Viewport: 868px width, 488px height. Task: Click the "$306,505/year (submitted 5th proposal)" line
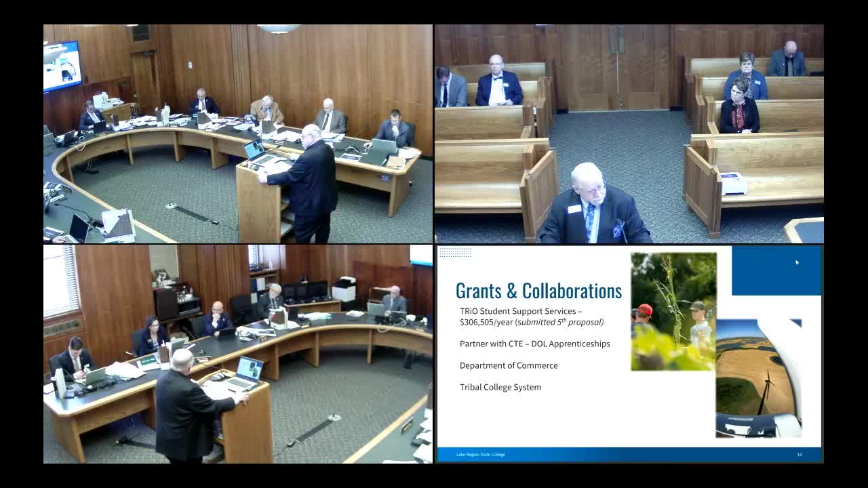point(532,322)
